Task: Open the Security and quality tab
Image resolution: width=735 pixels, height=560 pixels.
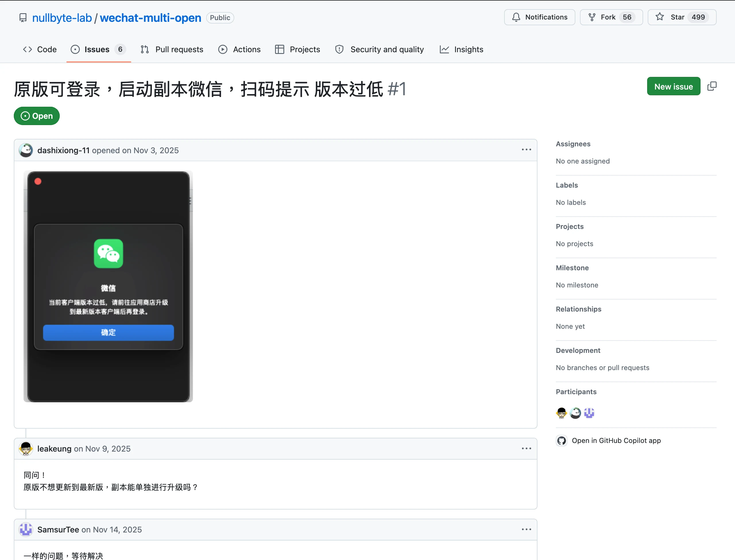Action: coord(380,49)
